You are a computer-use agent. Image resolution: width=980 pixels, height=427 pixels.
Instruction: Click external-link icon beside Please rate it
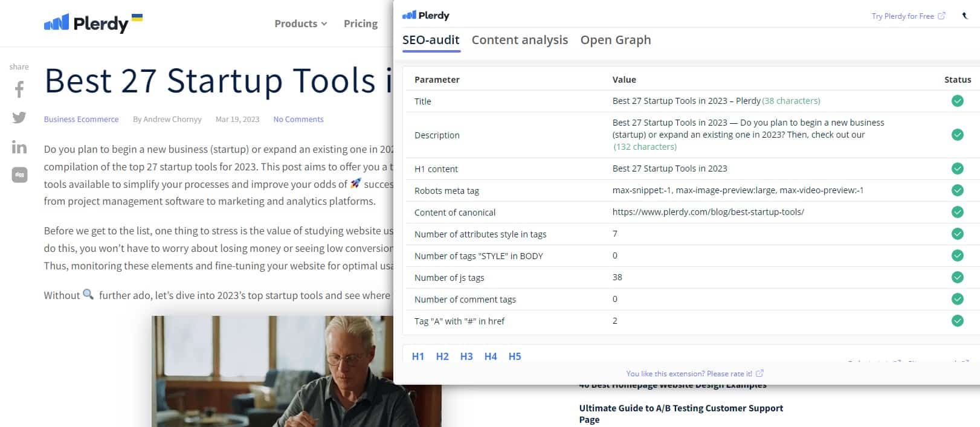tap(759, 373)
